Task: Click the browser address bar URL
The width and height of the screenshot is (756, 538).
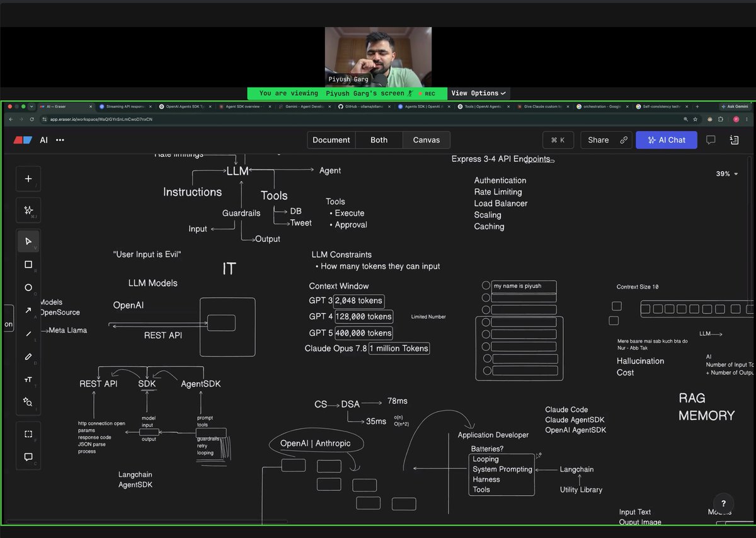Action: click(101, 119)
